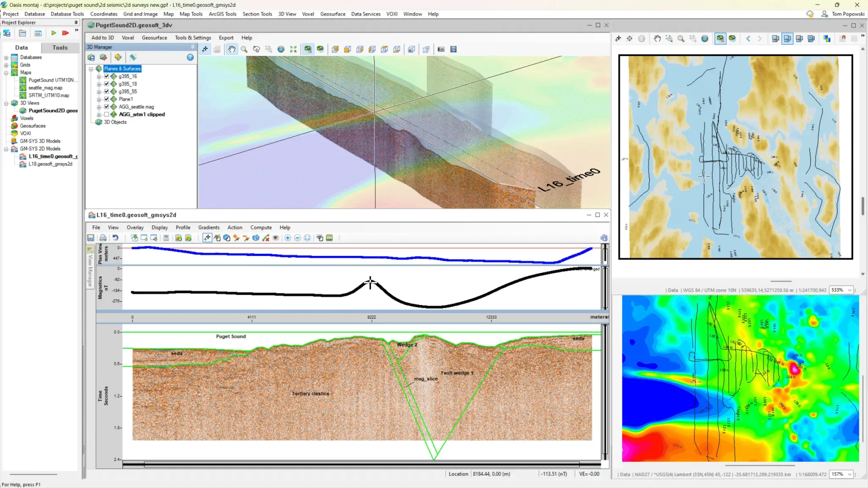Select the pan hand tool in 3D viewer
The width and height of the screenshot is (868, 488).
(x=232, y=50)
